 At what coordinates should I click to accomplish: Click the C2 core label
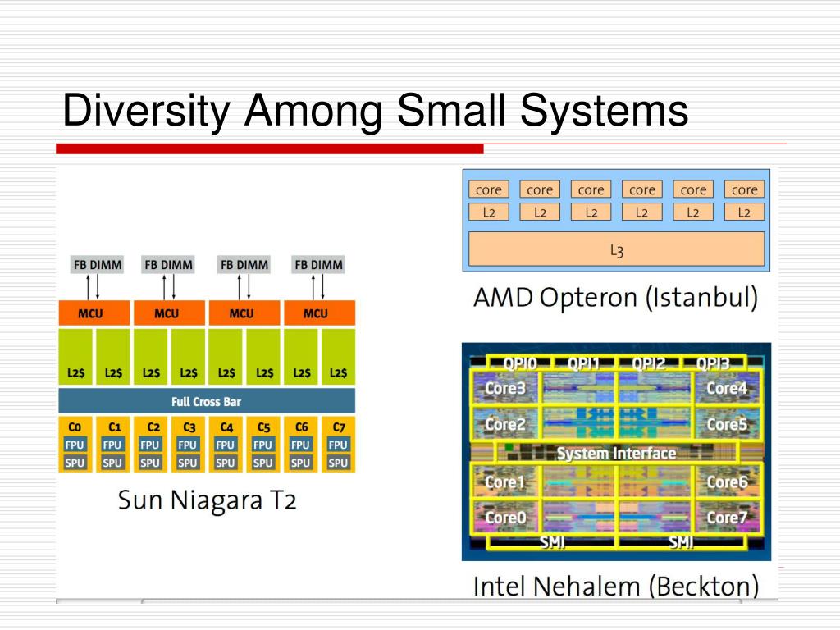click(153, 427)
